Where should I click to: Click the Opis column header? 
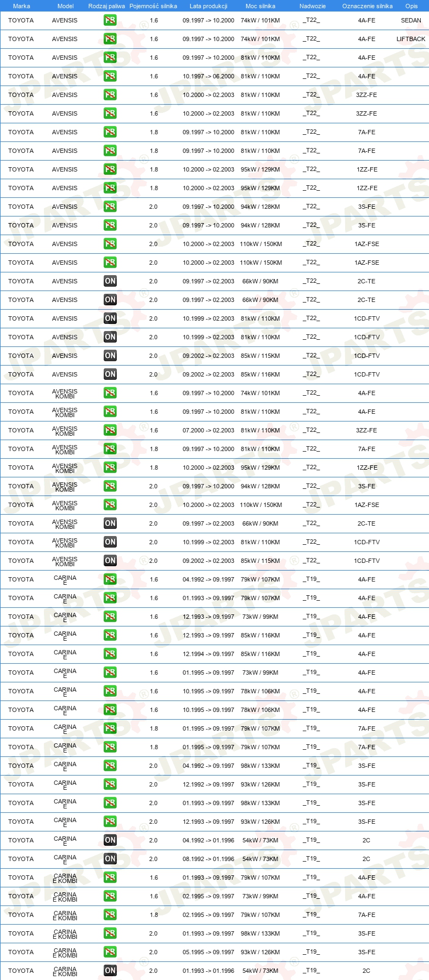pyautogui.click(x=411, y=6)
